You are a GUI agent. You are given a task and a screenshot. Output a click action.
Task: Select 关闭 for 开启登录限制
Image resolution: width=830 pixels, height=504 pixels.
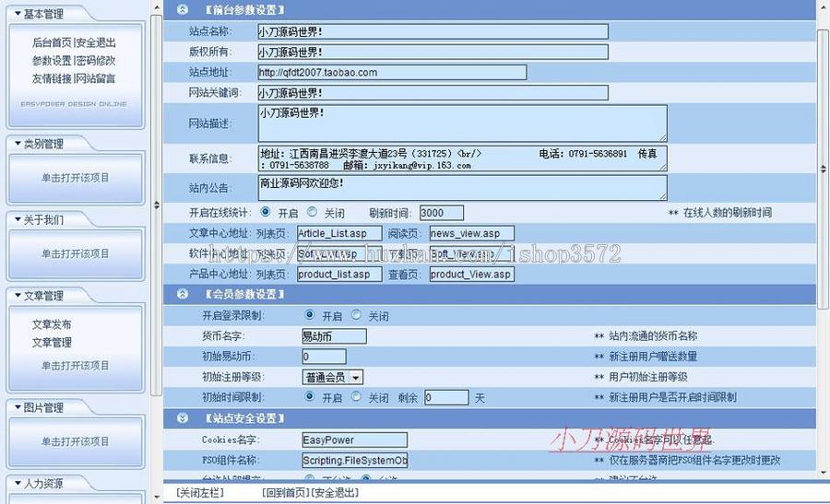click(356, 315)
